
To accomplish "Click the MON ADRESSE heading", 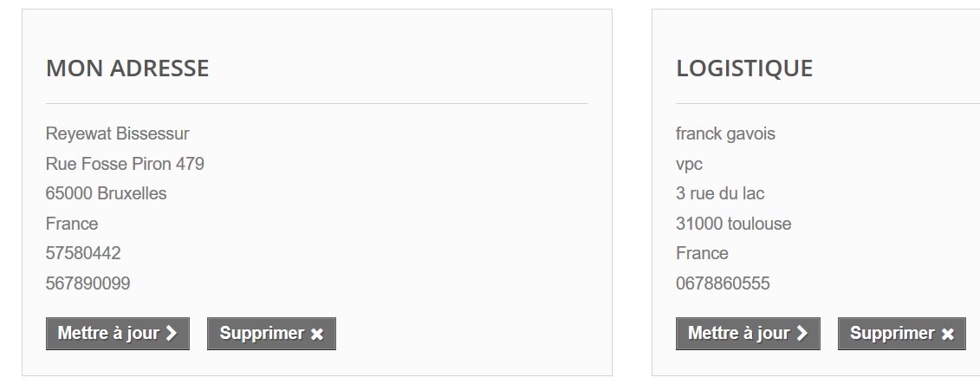I will [127, 68].
